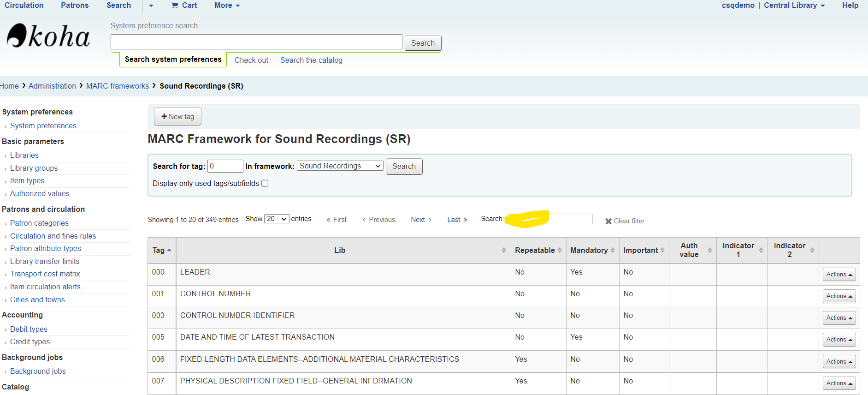Open System preferences sidebar link
Viewport: 868px width, 395px height.
[43, 126]
